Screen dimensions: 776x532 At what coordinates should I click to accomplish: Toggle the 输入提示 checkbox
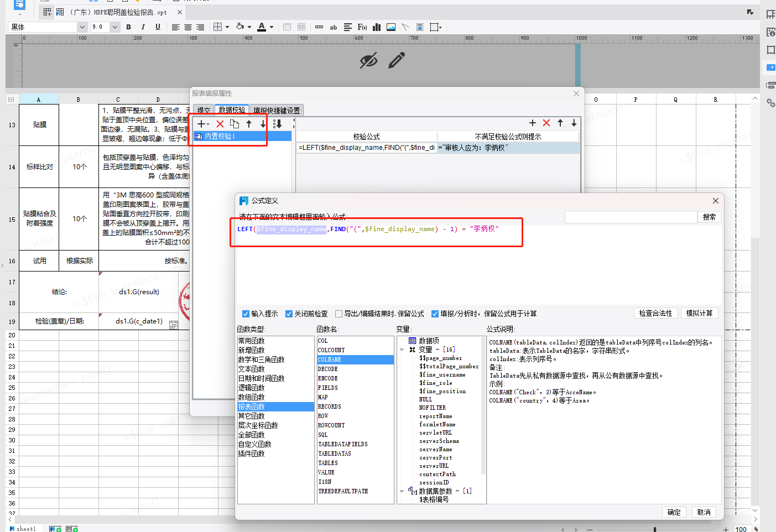click(246, 314)
